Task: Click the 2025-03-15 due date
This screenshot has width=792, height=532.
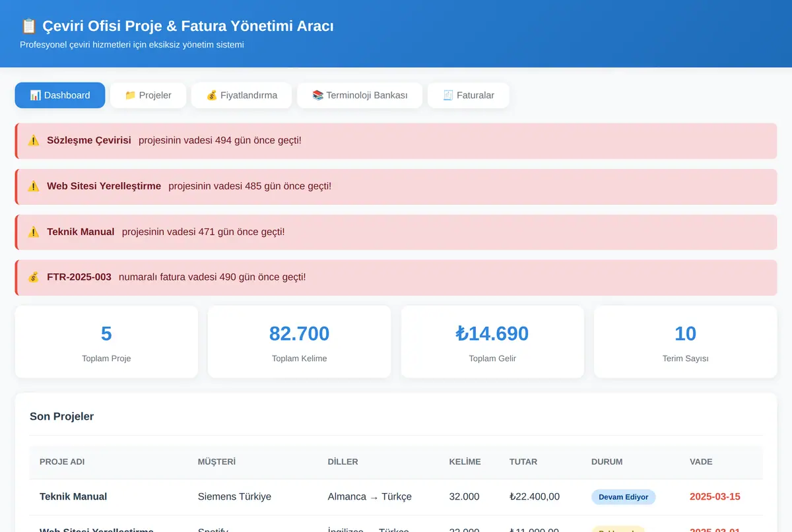Action: coord(715,496)
